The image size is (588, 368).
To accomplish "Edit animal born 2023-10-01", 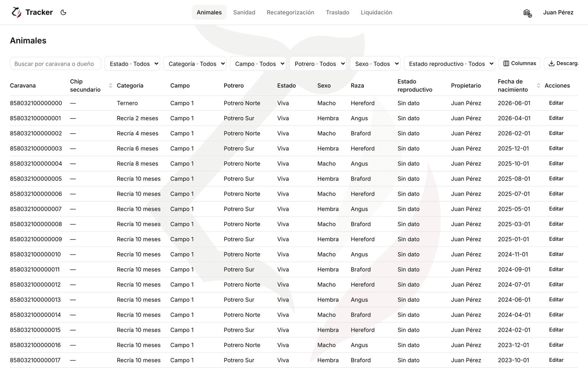I will [x=556, y=360].
